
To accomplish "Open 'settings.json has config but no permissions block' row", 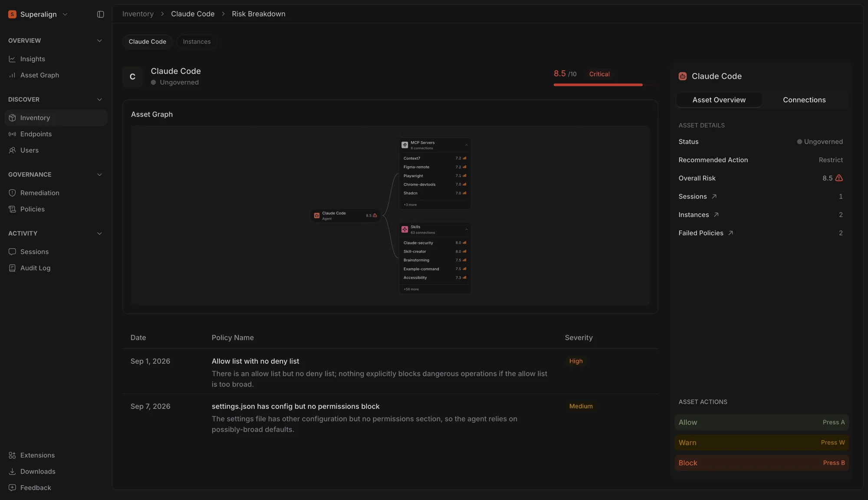I will (390, 417).
